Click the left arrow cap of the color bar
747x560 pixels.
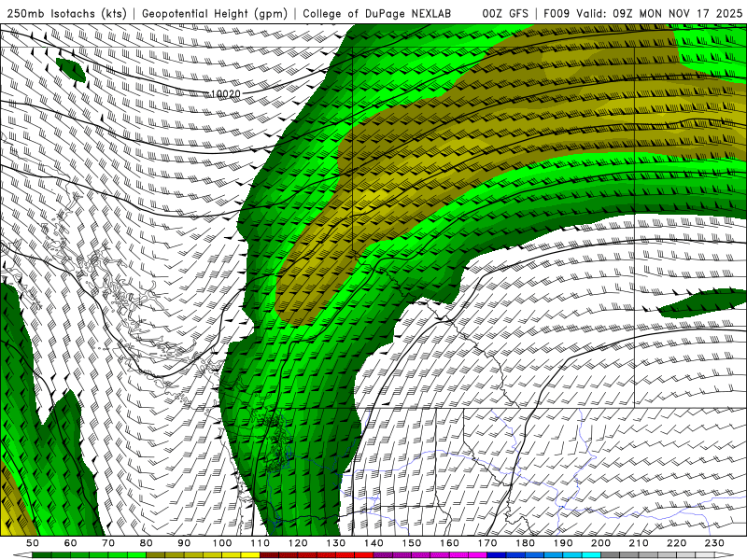click(x=22, y=554)
